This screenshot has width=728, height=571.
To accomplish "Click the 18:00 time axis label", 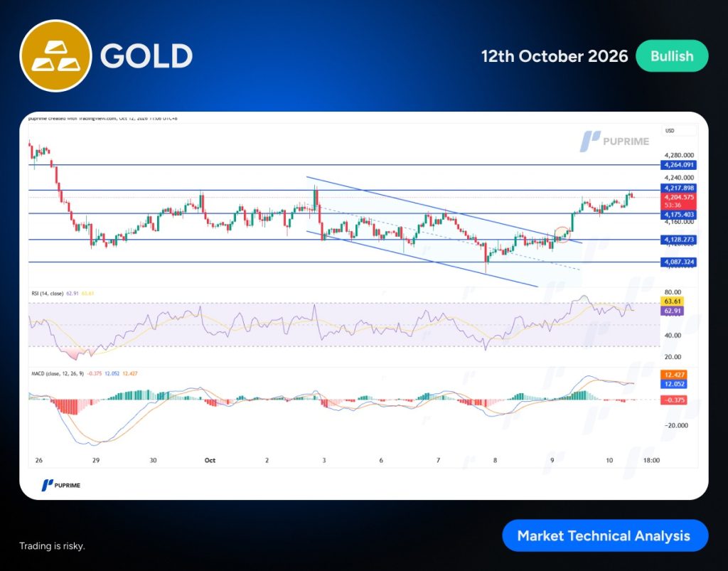I will click(x=651, y=461).
